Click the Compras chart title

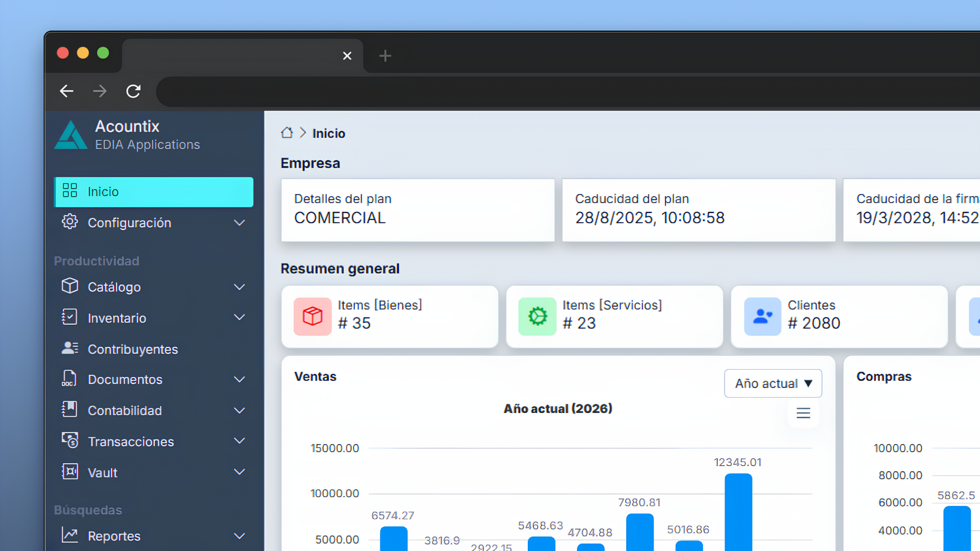[884, 376]
